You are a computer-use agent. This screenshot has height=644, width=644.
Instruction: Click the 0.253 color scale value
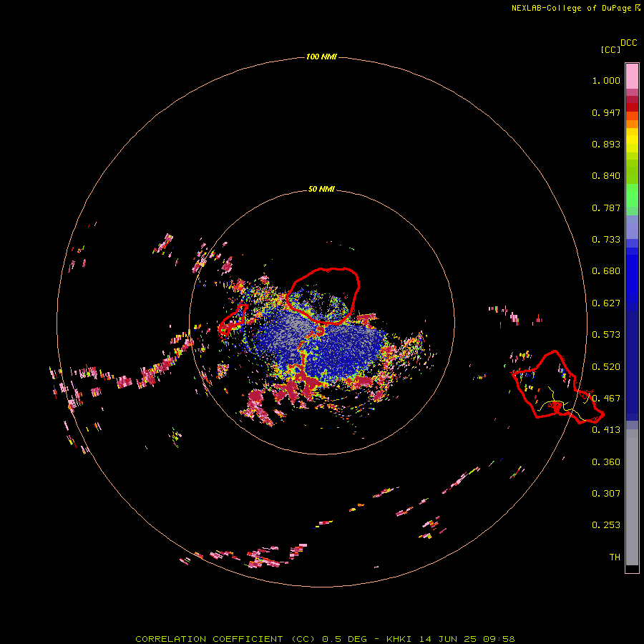606,525
